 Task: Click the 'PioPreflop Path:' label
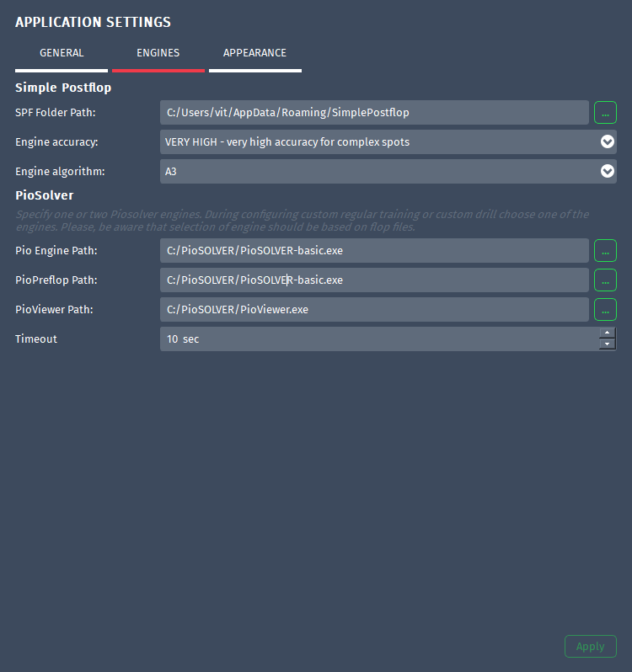[x=56, y=280]
